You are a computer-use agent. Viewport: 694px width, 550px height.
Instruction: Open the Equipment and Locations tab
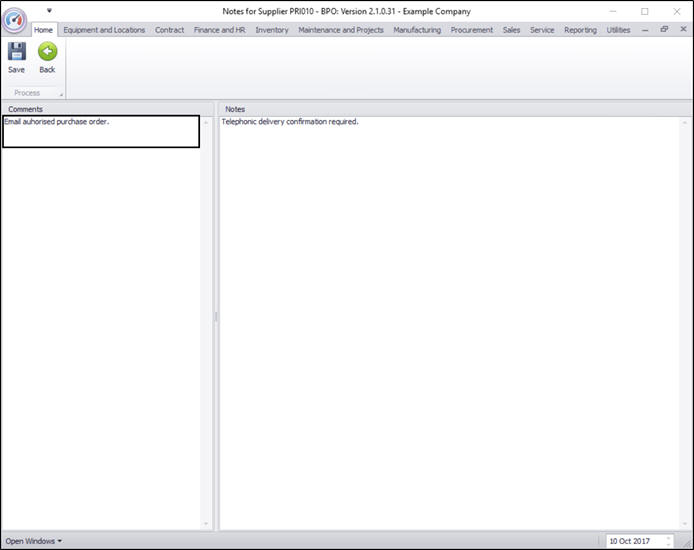click(104, 30)
